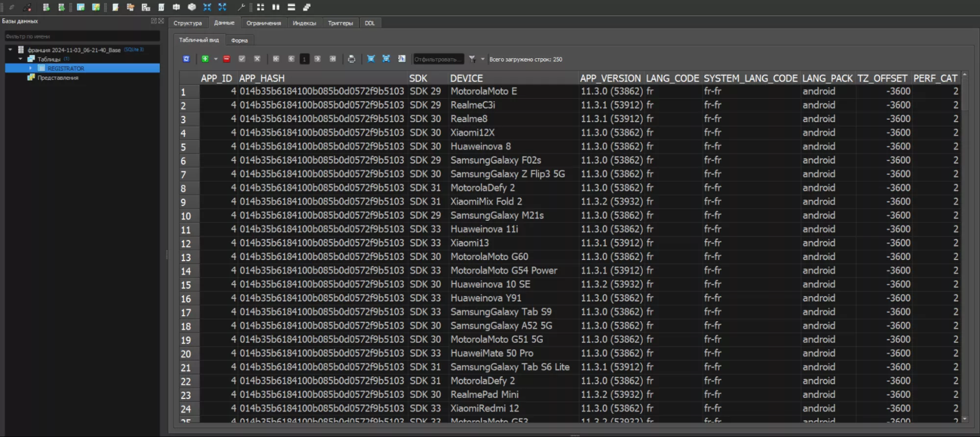Click the Create view toolbar icon
Viewport: 980px width, 437px height.
tap(96, 7)
